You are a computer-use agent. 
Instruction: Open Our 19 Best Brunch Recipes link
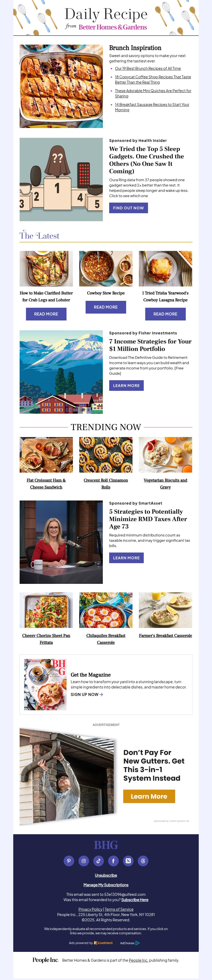(x=148, y=69)
